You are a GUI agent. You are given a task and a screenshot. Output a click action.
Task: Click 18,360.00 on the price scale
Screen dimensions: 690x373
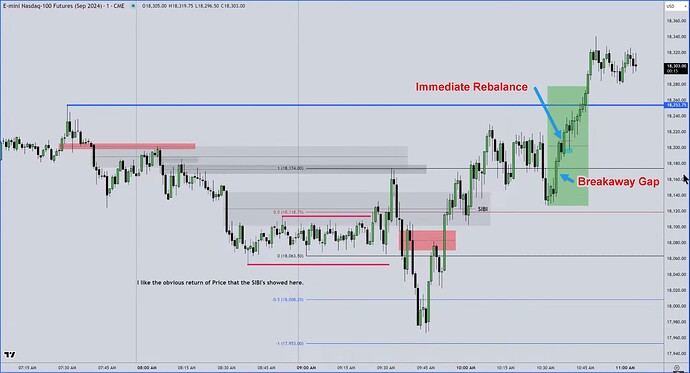point(676,21)
